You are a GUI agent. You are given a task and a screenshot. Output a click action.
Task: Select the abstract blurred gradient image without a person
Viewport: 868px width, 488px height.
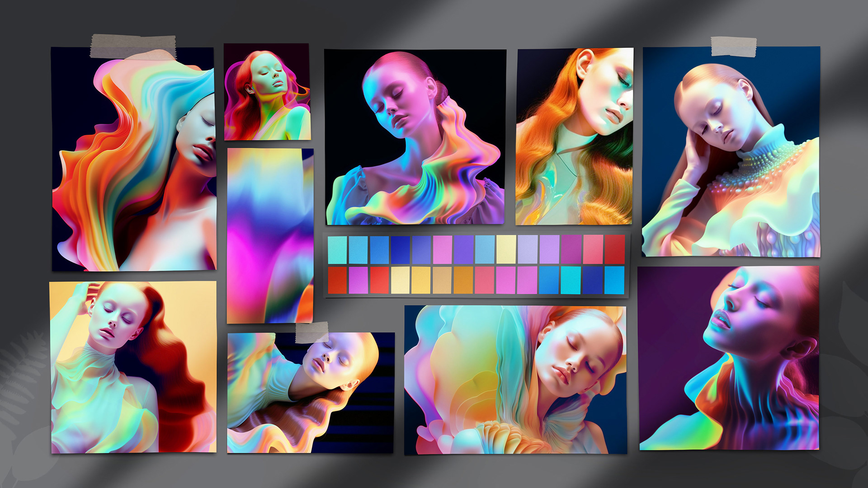click(x=270, y=236)
